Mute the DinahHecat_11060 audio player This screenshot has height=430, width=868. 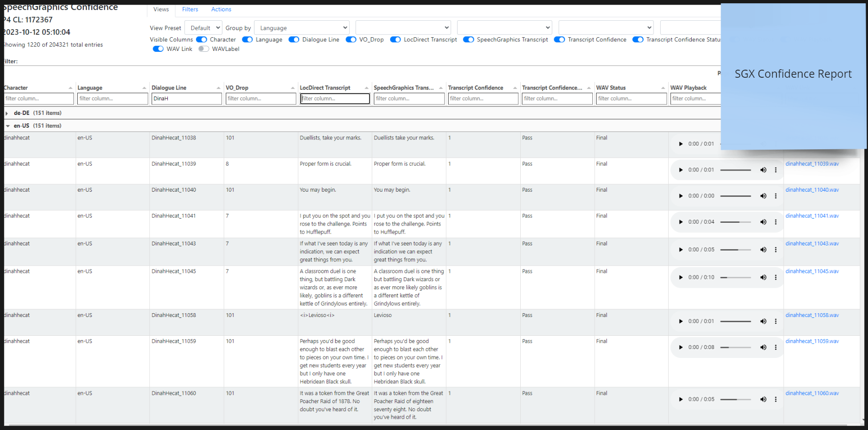763,399
